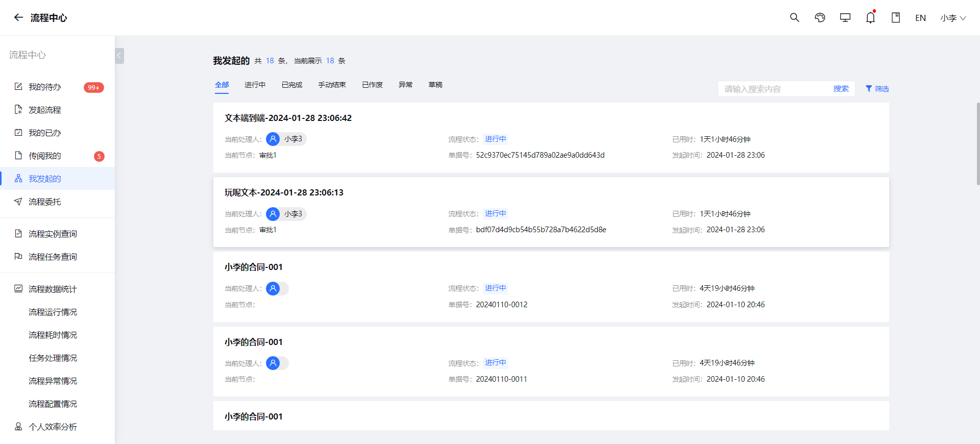Switch to the 草稿 tab
980x444 pixels.
point(435,85)
